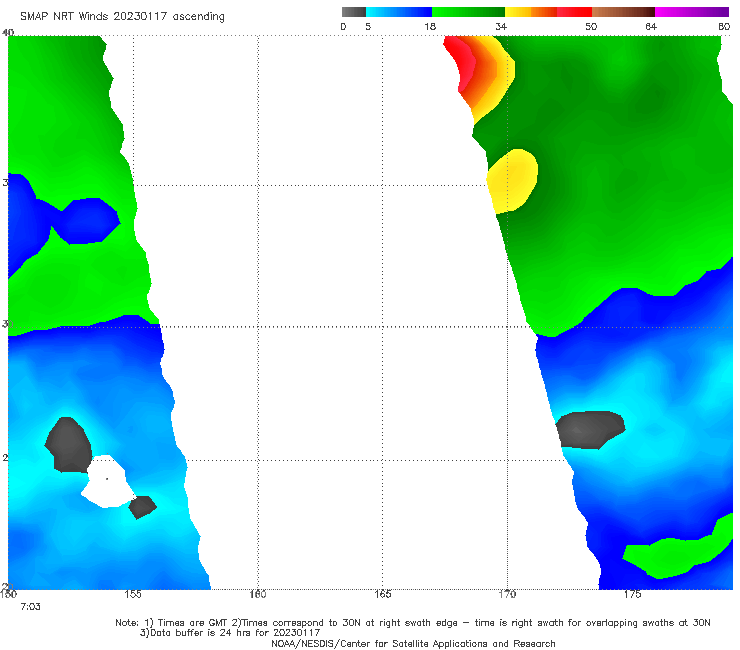Click the longitude axis label '155'
This screenshot has width=740, height=650.
pyautogui.click(x=133, y=594)
